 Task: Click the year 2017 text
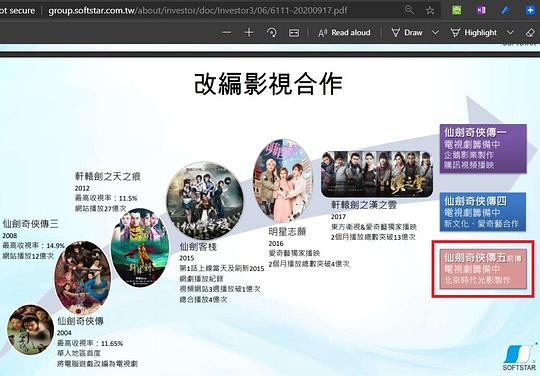point(338,217)
